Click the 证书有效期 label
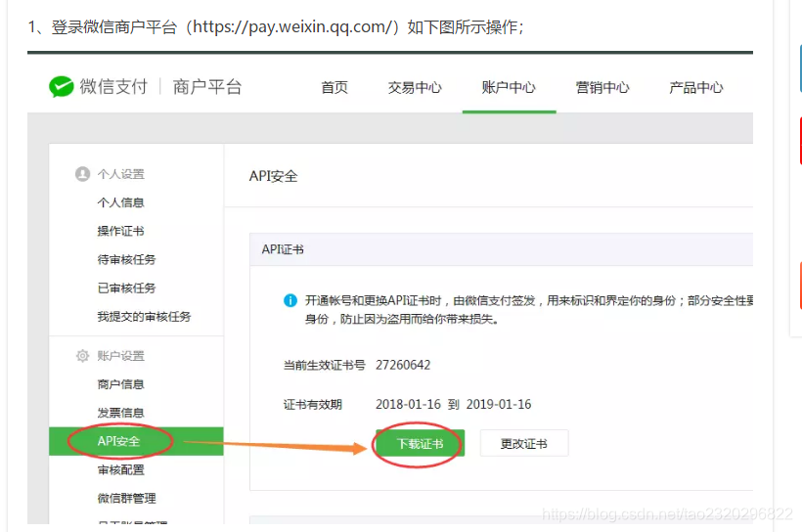Screen dimensions: 802x532 (x=313, y=405)
